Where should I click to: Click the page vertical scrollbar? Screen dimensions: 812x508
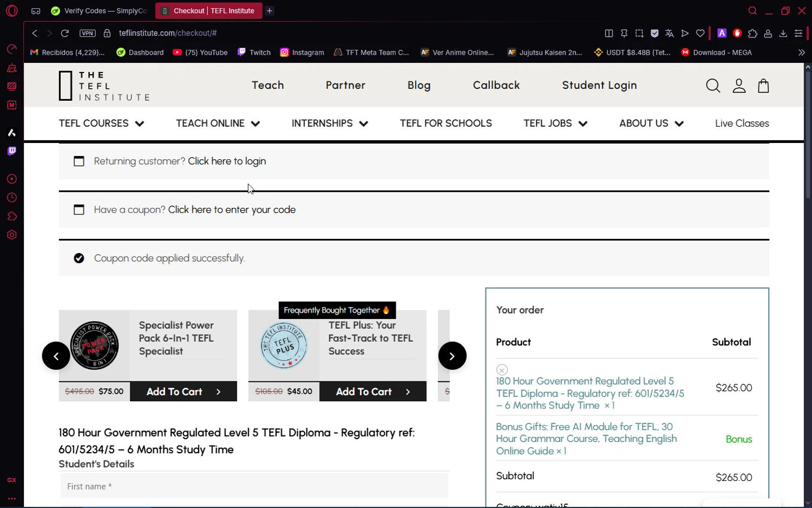pos(808,134)
